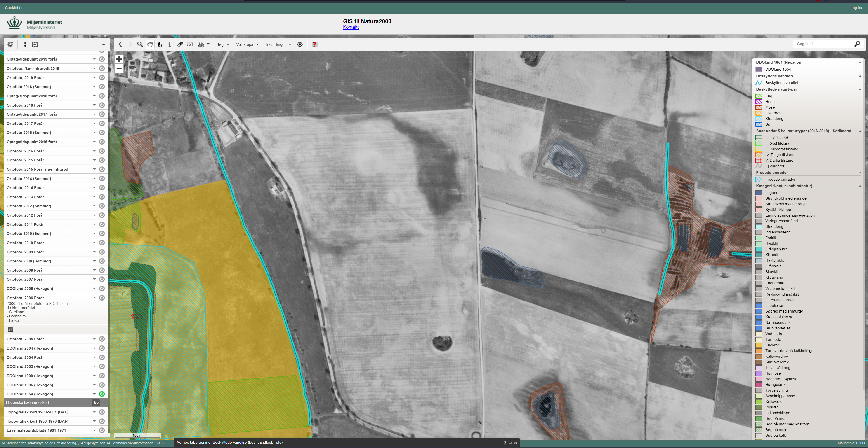Expand Ortofoto 2014 (Sommer) layer options

94,178
